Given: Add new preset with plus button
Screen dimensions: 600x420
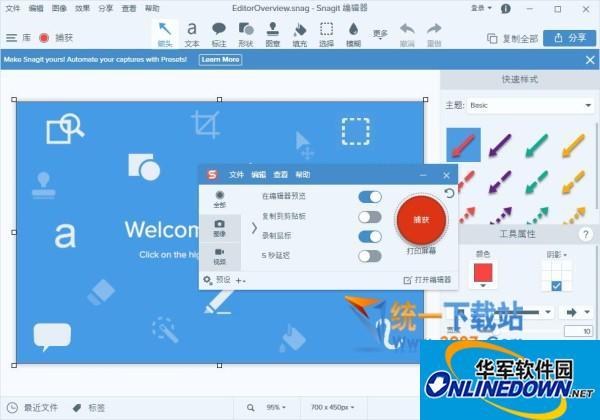Looking at the screenshot, I should tap(240, 281).
